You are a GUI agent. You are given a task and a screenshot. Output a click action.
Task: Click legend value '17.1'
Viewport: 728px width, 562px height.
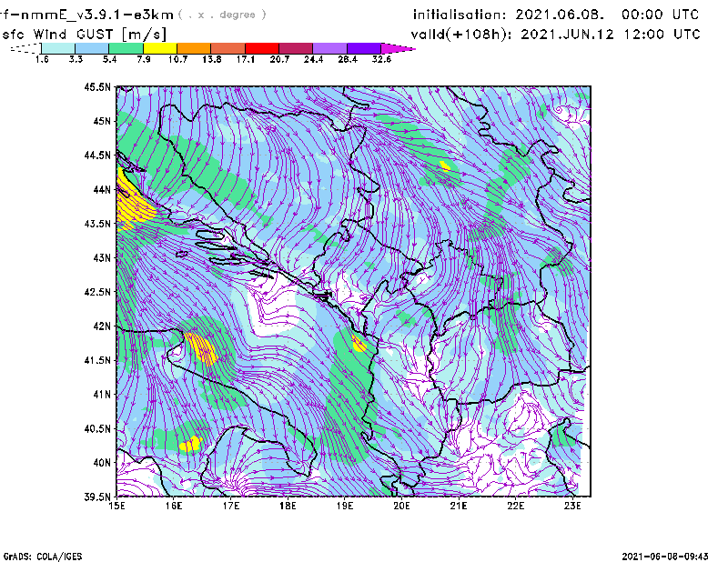[246, 59]
